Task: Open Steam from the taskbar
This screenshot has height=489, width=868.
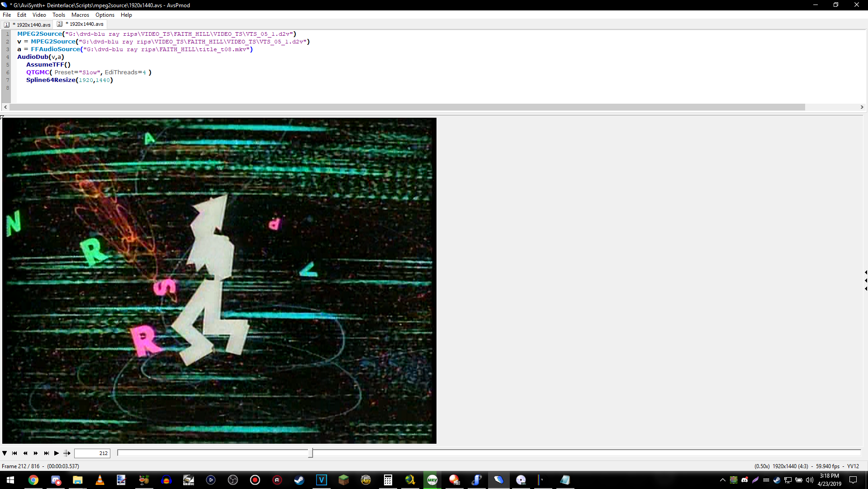Action: click(299, 480)
